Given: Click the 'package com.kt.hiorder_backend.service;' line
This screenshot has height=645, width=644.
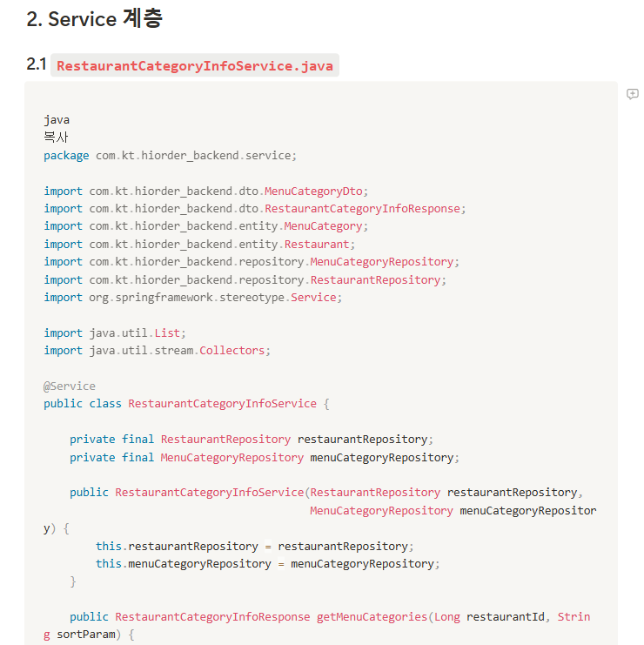Looking at the screenshot, I should coord(170,156).
